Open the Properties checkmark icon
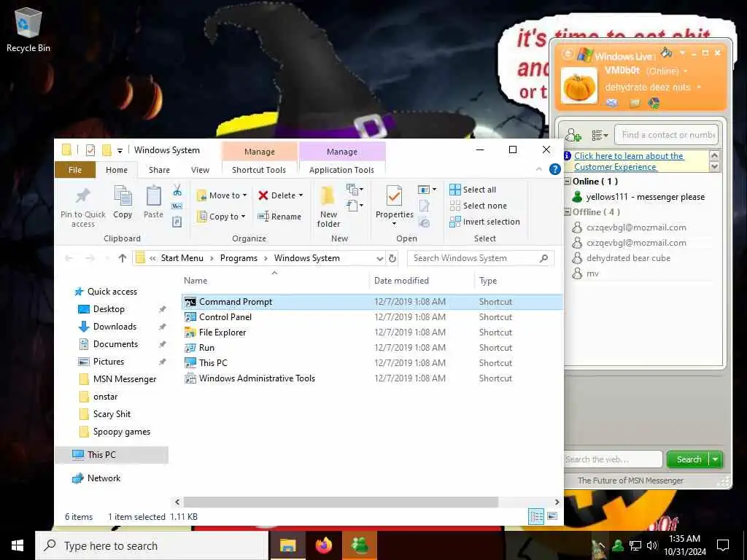 coord(394,196)
